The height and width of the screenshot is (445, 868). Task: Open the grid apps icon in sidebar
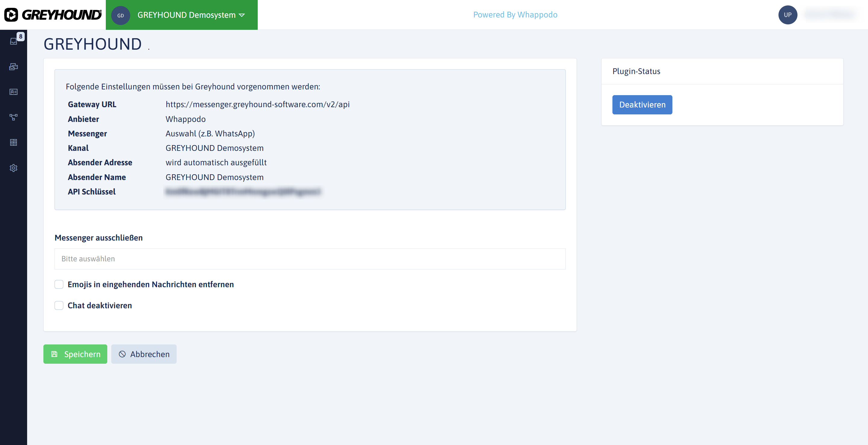coord(14,142)
